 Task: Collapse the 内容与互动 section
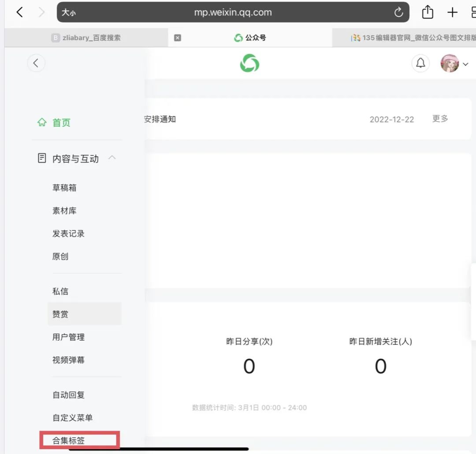112,158
